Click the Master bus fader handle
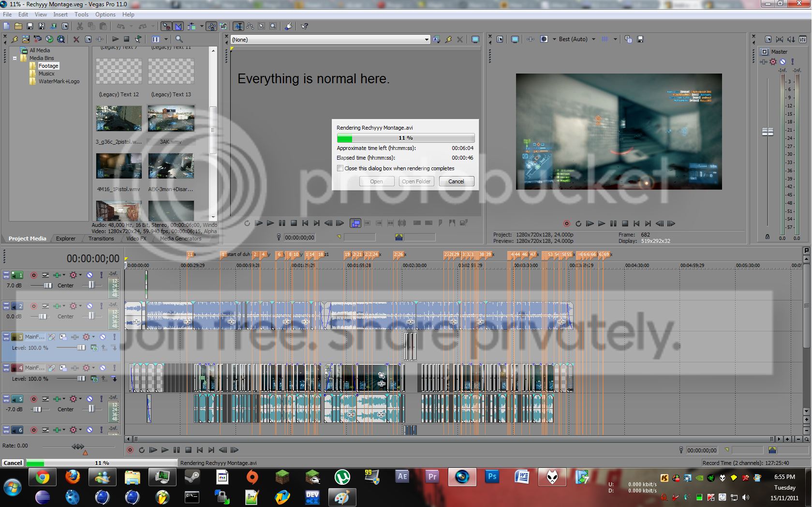Screen dimensions: 812x507 coord(768,132)
